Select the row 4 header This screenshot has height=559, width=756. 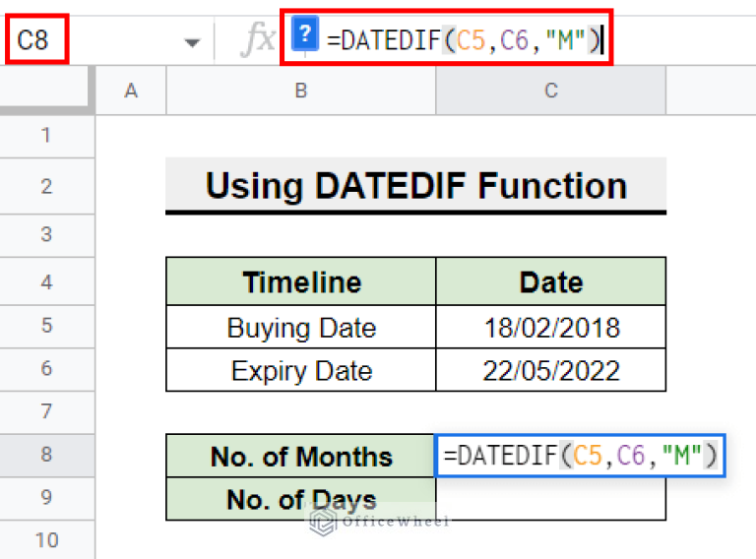[x=47, y=281]
